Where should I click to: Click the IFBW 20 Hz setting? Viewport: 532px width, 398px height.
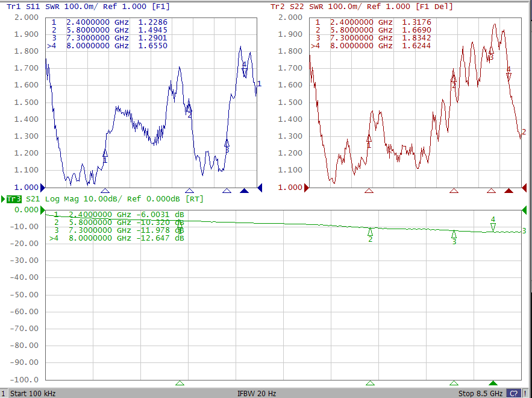click(x=257, y=393)
